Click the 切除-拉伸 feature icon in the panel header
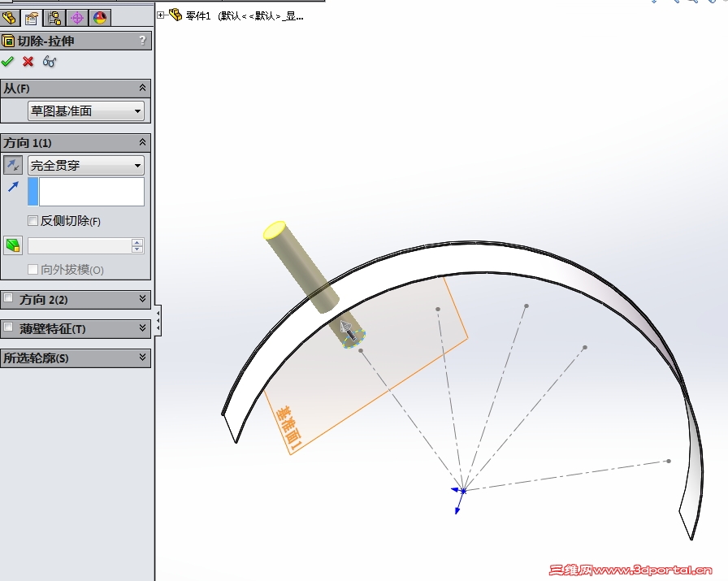 8,41
